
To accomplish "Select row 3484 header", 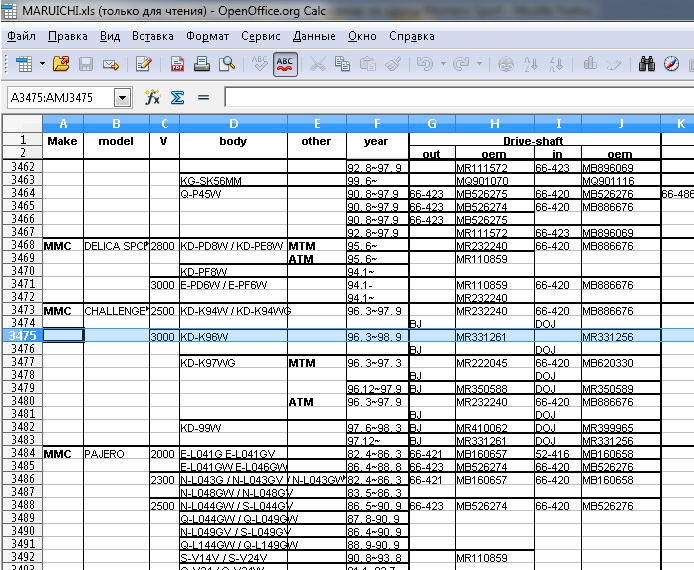I will point(21,454).
